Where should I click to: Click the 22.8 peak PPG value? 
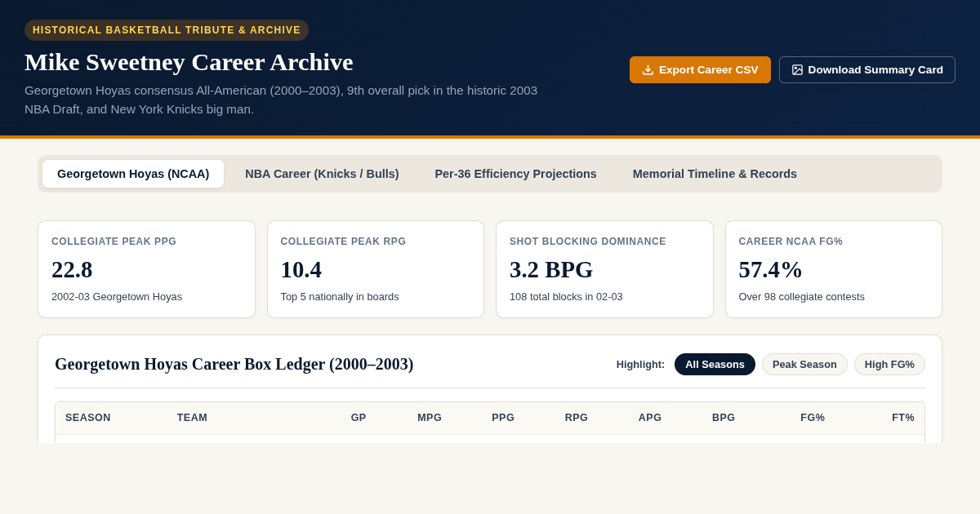[x=72, y=269]
